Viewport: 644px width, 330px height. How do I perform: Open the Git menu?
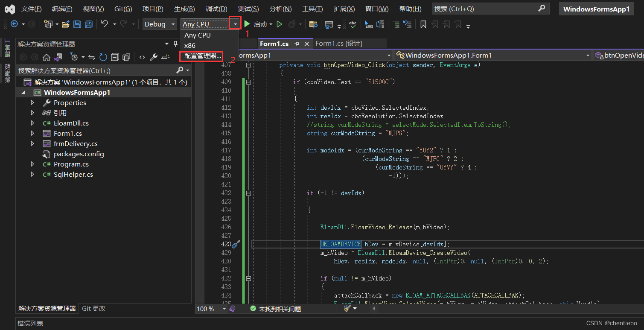(123, 9)
